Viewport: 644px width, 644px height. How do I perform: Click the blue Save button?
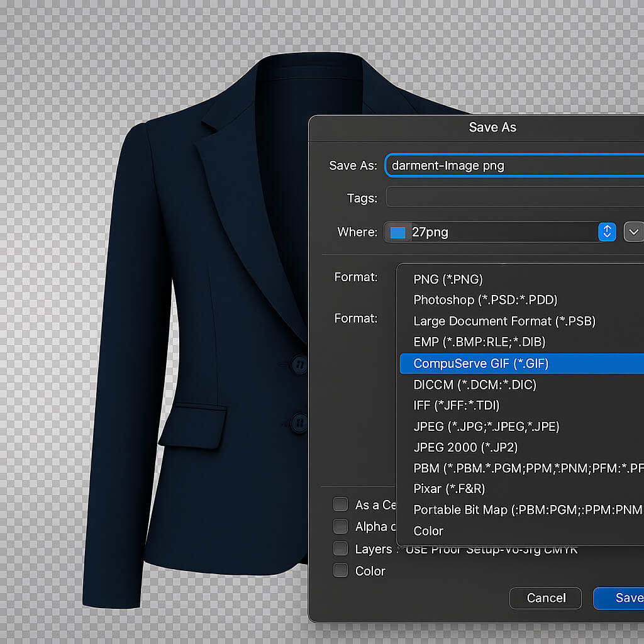pyautogui.click(x=619, y=598)
